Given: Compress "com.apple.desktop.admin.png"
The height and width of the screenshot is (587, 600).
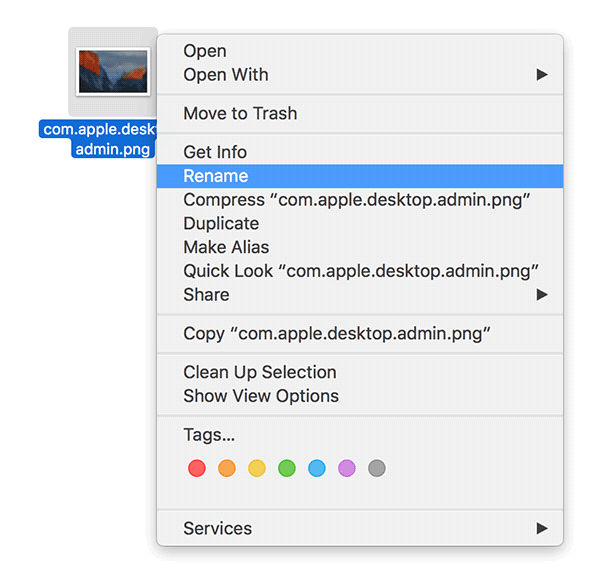Looking at the screenshot, I should click(356, 200).
